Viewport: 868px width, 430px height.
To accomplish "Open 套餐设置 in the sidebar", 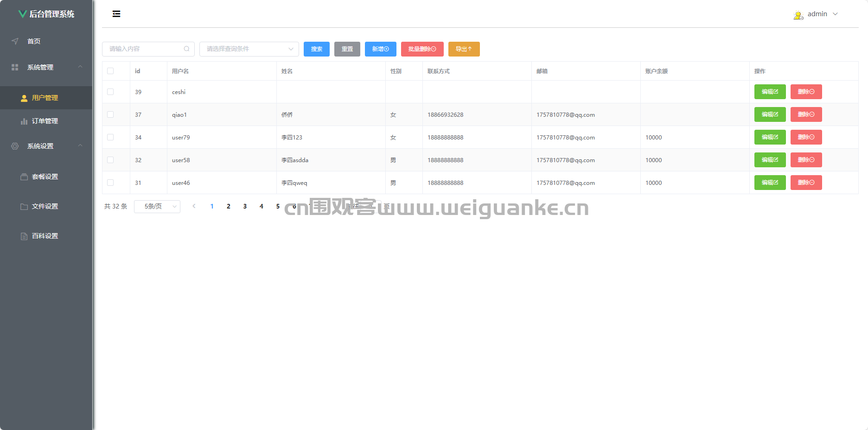I will (x=45, y=177).
